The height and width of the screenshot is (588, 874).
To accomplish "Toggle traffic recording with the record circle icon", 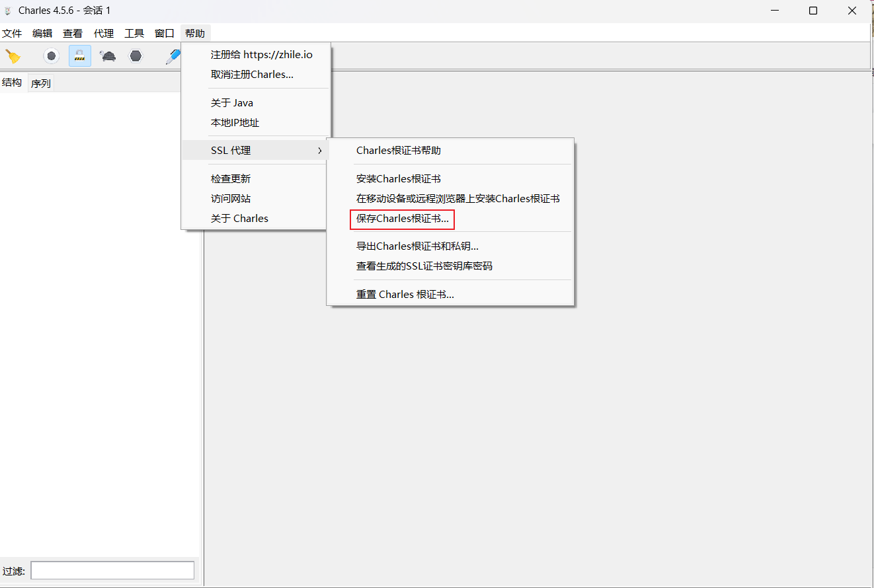I will coord(51,55).
